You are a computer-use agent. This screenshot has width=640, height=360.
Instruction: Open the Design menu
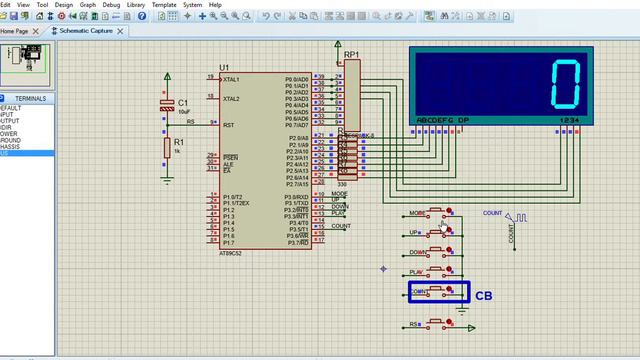point(64,5)
